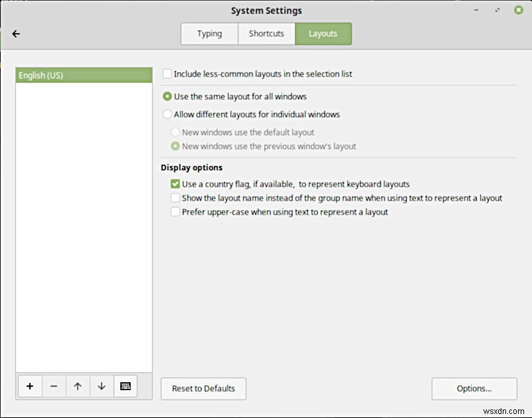Switch to the Typing tab
The image size is (532, 418).
coord(209,34)
